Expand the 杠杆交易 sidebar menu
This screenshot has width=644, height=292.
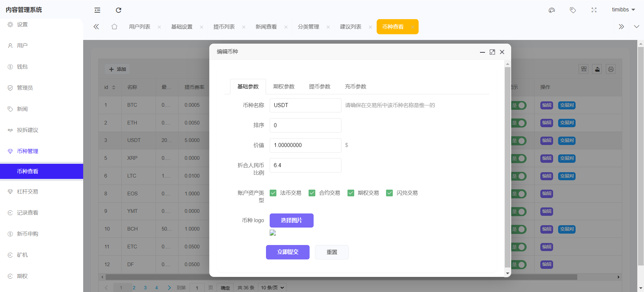[28, 192]
